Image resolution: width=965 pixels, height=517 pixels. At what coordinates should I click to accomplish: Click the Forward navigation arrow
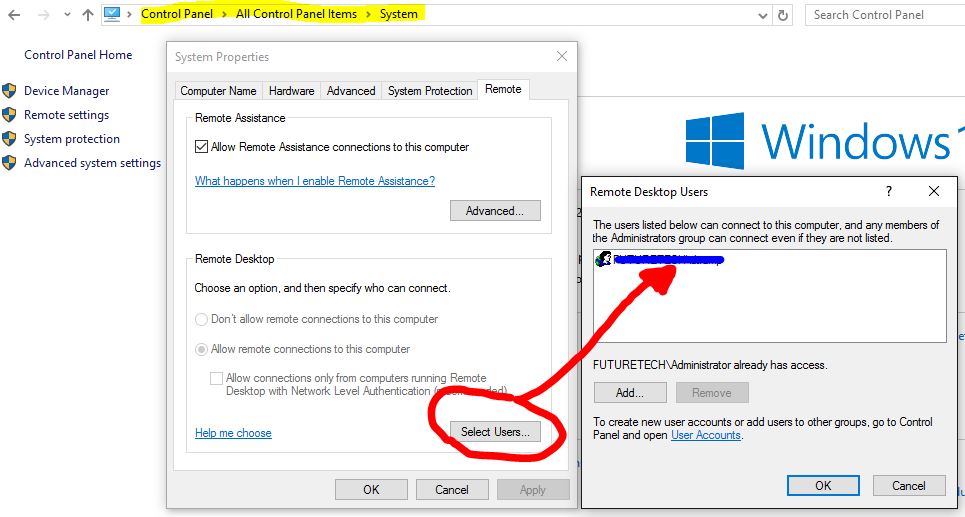44,15
